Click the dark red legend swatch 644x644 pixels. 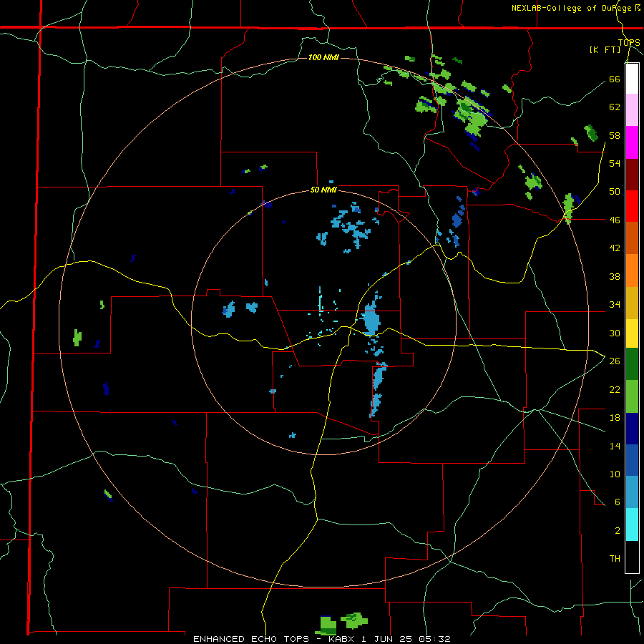(x=632, y=175)
